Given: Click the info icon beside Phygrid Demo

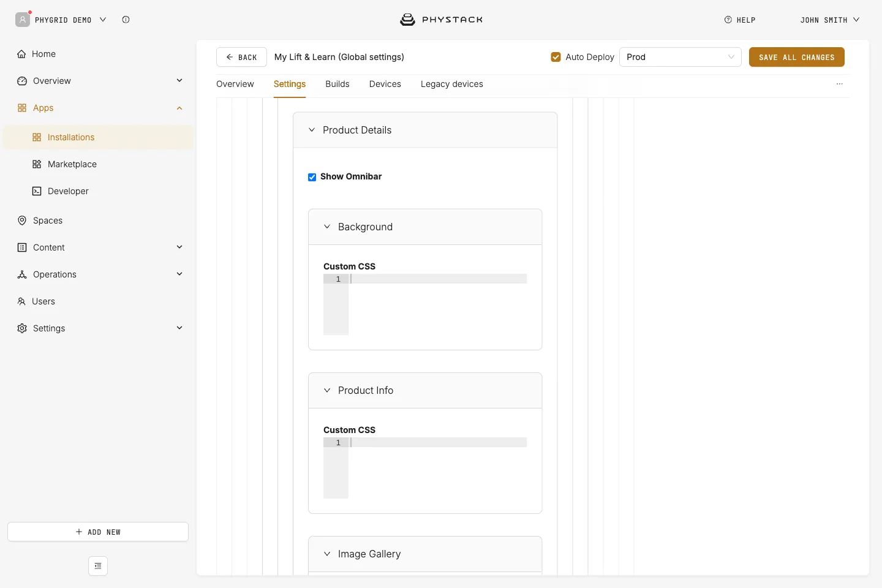Looking at the screenshot, I should point(126,20).
